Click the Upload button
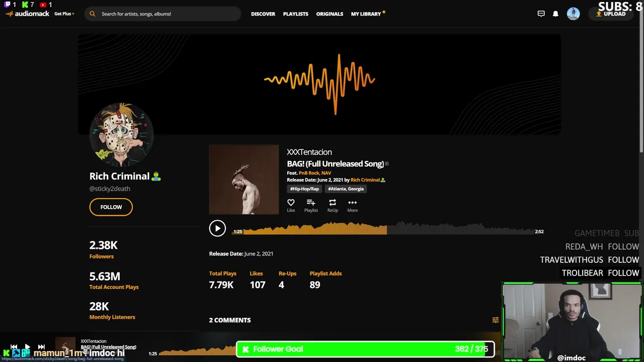 (611, 14)
